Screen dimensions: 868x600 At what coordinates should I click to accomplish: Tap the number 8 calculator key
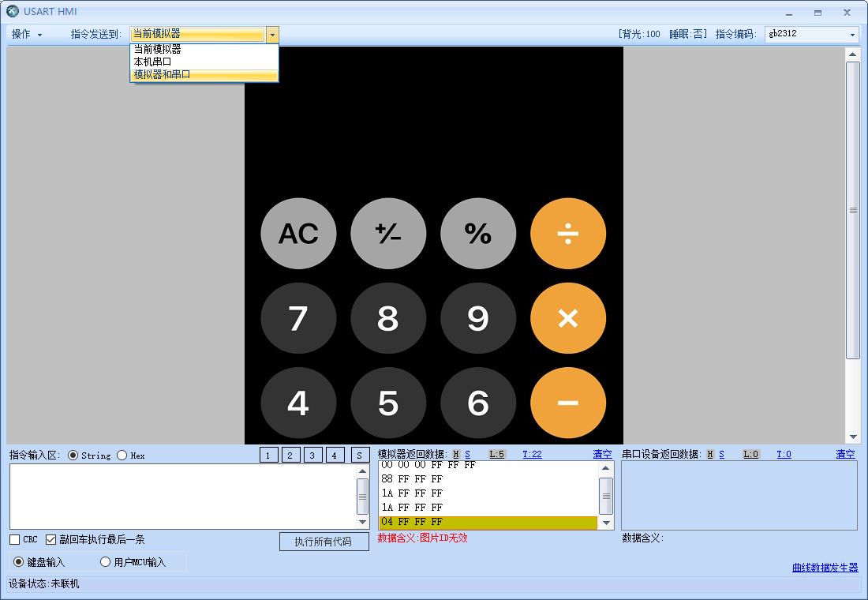[x=388, y=318]
